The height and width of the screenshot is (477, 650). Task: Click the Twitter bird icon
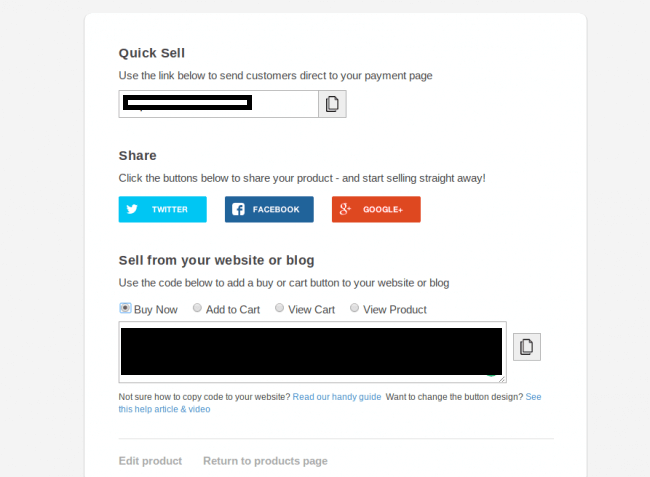(132, 209)
